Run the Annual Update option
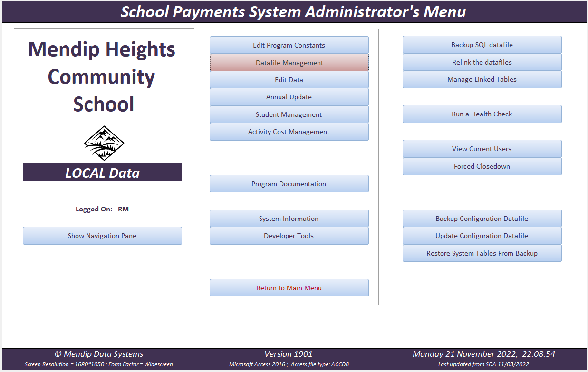Image resolution: width=588 pixels, height=372 pixels. [289, 97]
